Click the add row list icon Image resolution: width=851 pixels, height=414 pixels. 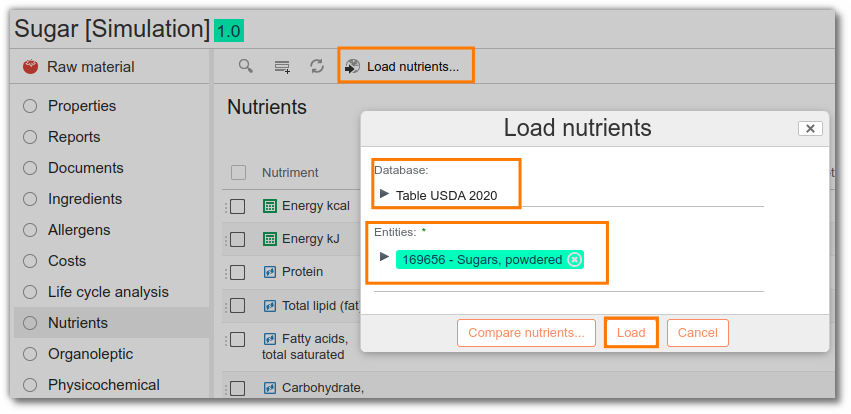[x=282, y=67]
